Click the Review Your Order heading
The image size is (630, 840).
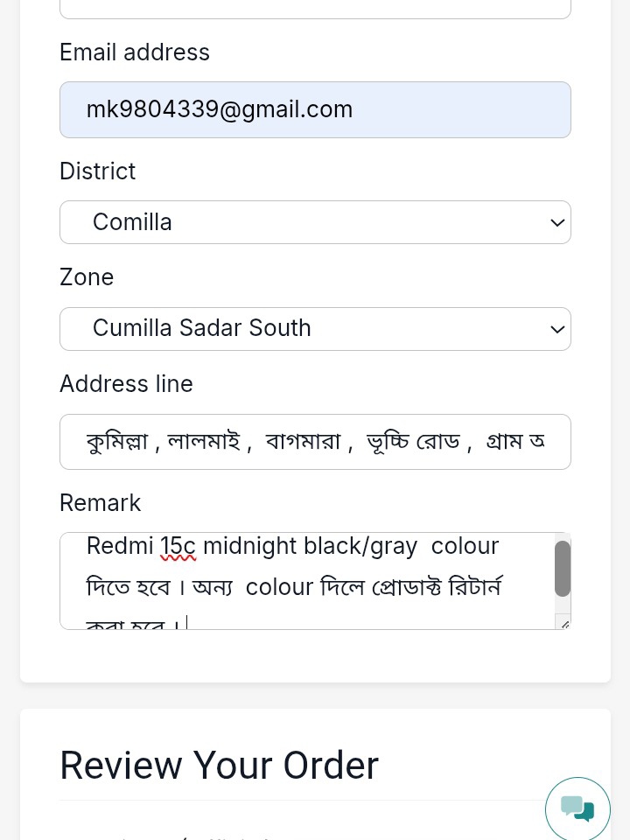[219, 766]
